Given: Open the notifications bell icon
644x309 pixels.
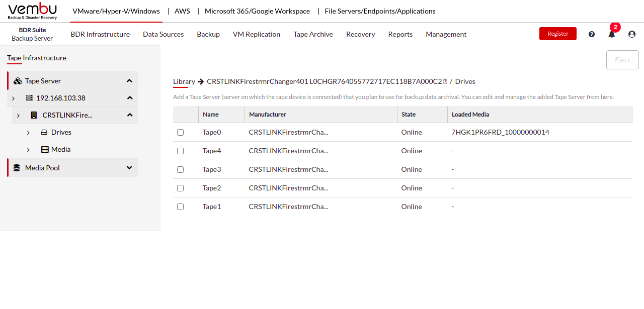Looking at the screenshot, I should click(612, 34).
